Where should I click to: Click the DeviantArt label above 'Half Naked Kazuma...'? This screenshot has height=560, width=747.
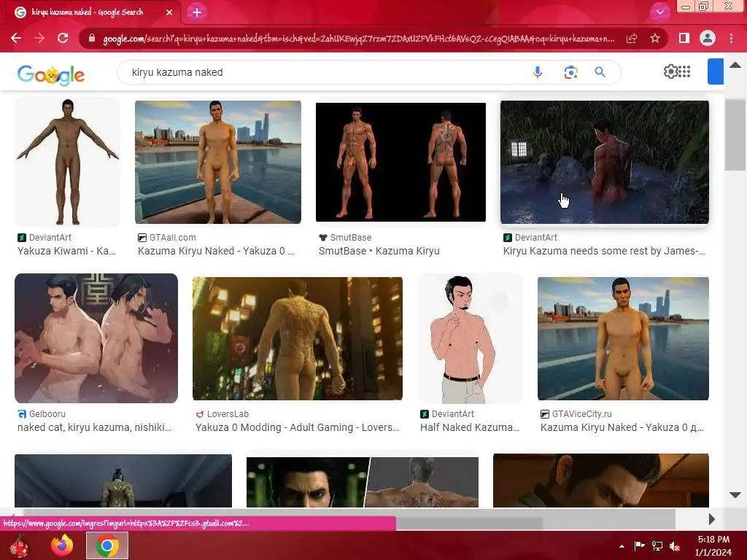[x=452, y=414]
